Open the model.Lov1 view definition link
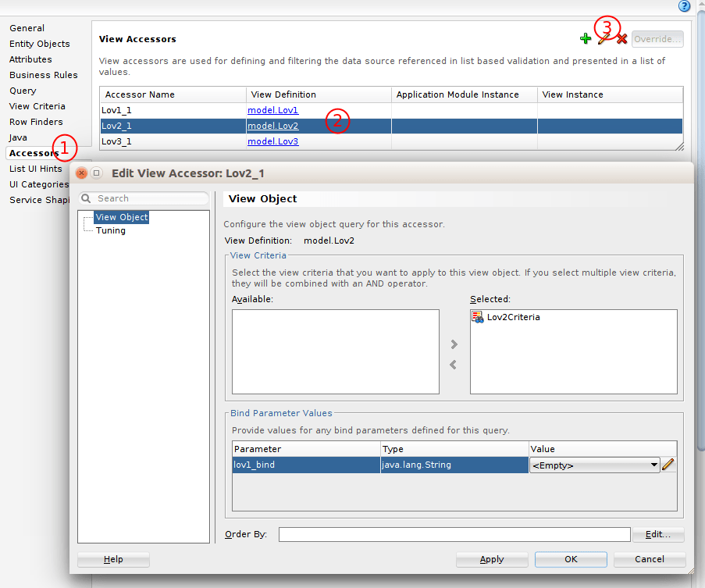This screenshot has height=588, width=705. (272, 109)
